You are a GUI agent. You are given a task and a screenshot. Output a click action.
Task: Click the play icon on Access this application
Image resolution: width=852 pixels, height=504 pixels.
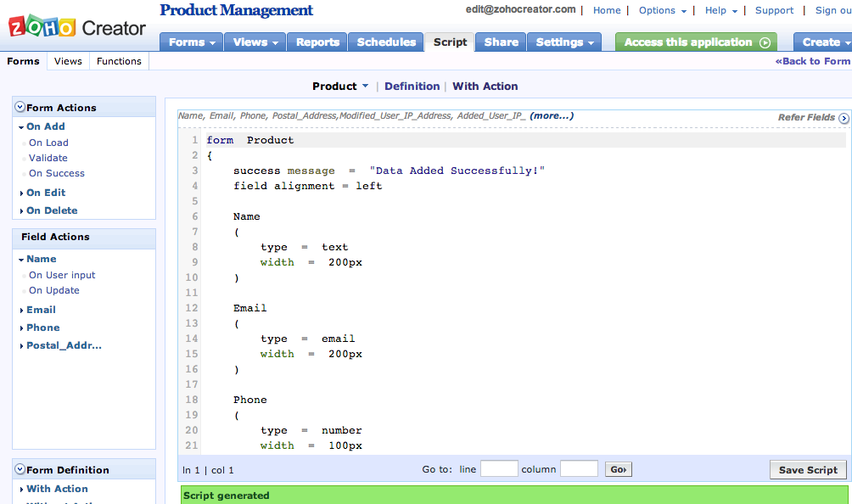[x=765, y=42]
